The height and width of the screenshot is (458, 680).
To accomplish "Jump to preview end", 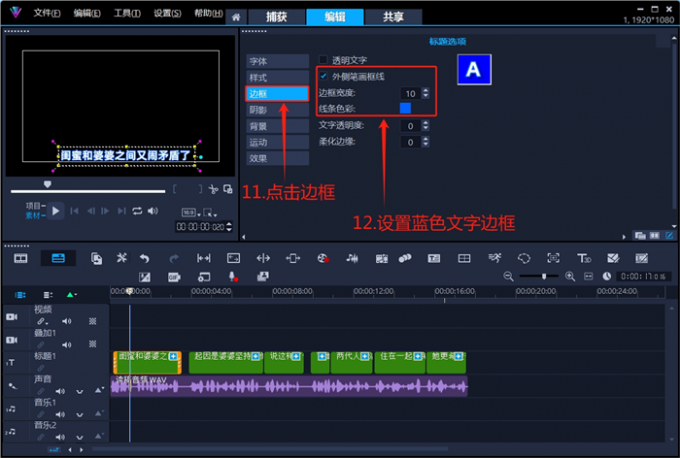I will click(121, 211).
